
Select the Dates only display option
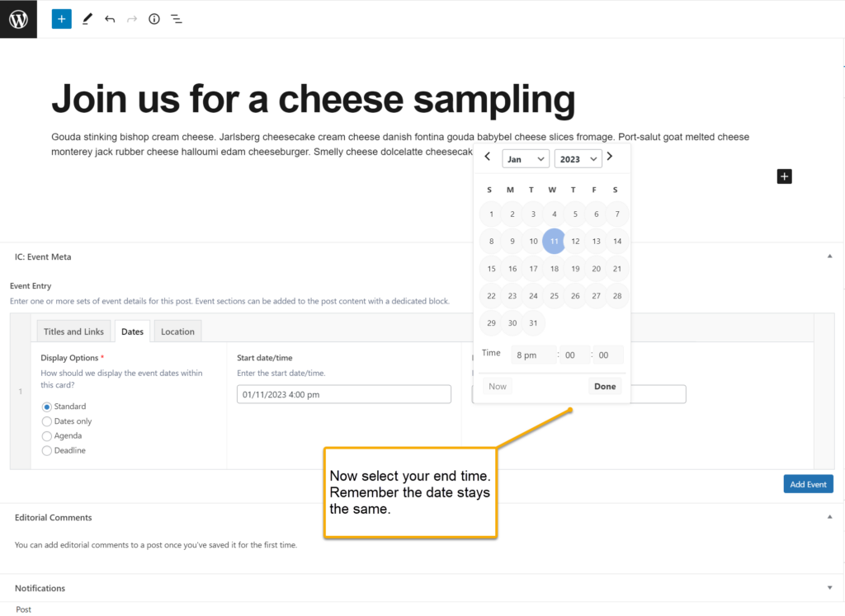(x=47, y=421)
